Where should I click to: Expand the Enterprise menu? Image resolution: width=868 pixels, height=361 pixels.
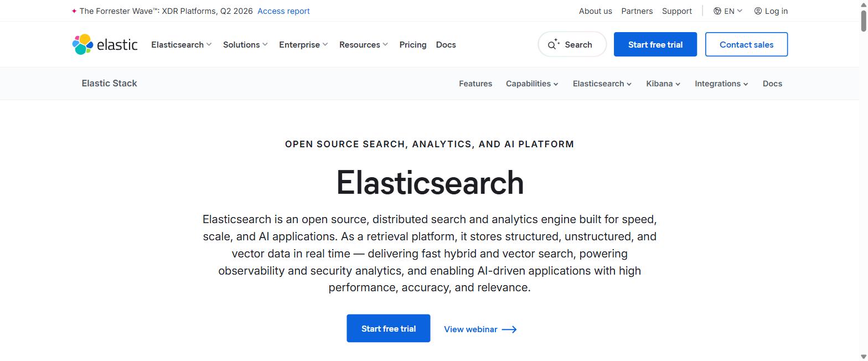(303, 45)
